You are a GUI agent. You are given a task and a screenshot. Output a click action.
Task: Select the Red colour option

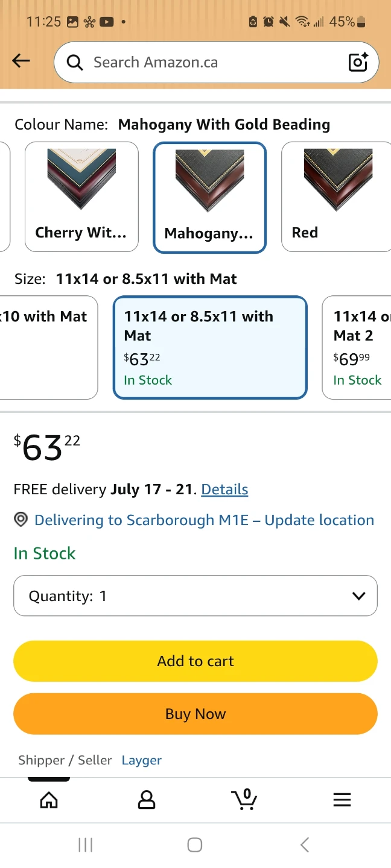pos(336,197)
